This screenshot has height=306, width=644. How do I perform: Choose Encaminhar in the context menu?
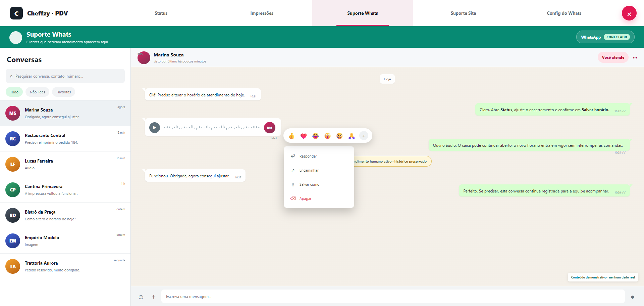[319, 170]
